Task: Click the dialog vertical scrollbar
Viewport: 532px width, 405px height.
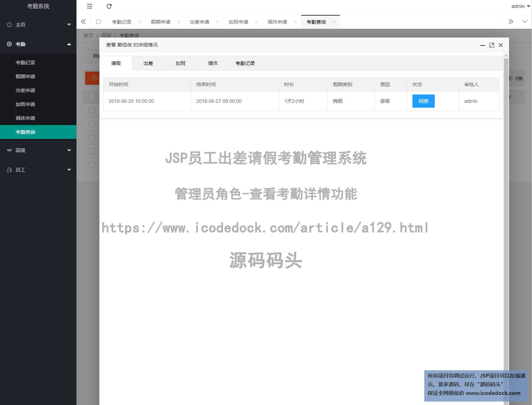Action: 506,229
